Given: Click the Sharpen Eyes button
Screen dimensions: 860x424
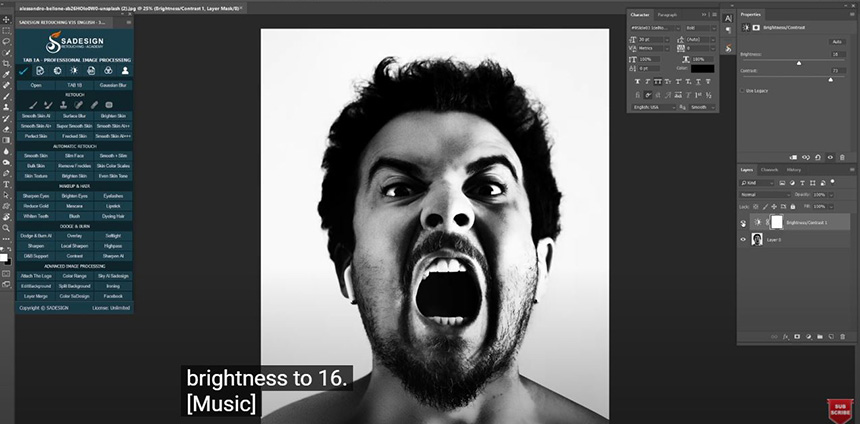Looking at the screenshot, I should coord(36,196).
